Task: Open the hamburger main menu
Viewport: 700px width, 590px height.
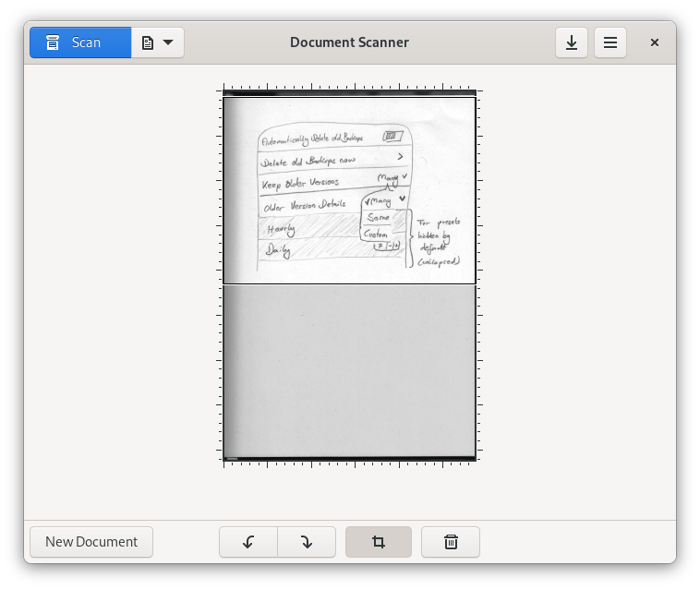Action: coord(610,42)
